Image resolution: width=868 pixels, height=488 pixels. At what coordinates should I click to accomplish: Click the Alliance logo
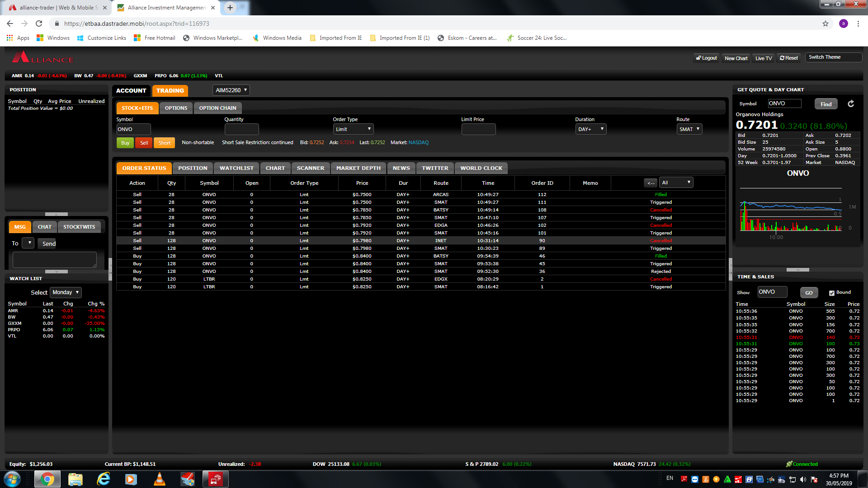coord(42,58)
